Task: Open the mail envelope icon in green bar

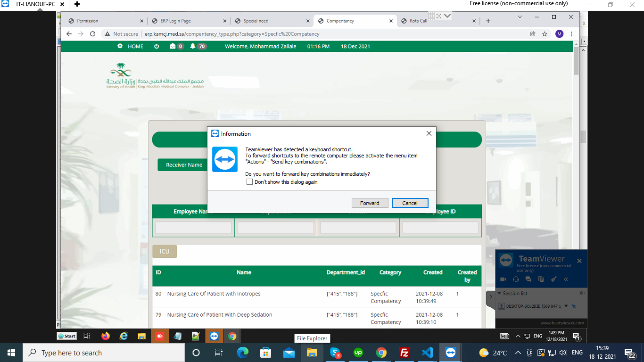Action: [x=173, y=46]
